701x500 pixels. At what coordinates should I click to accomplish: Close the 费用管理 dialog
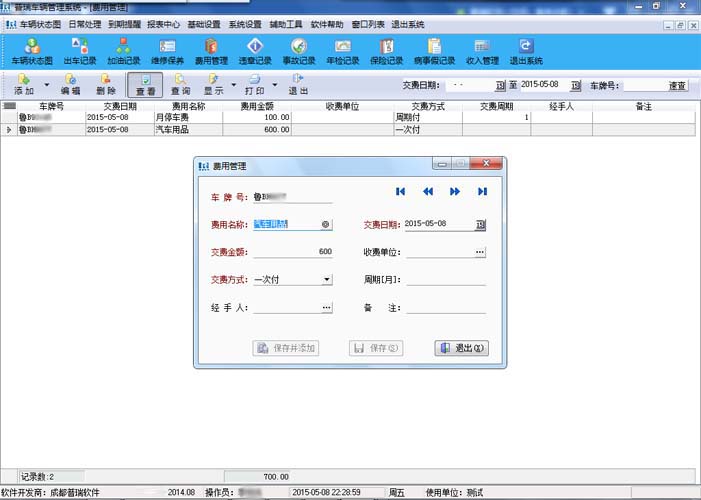point(486,164)
